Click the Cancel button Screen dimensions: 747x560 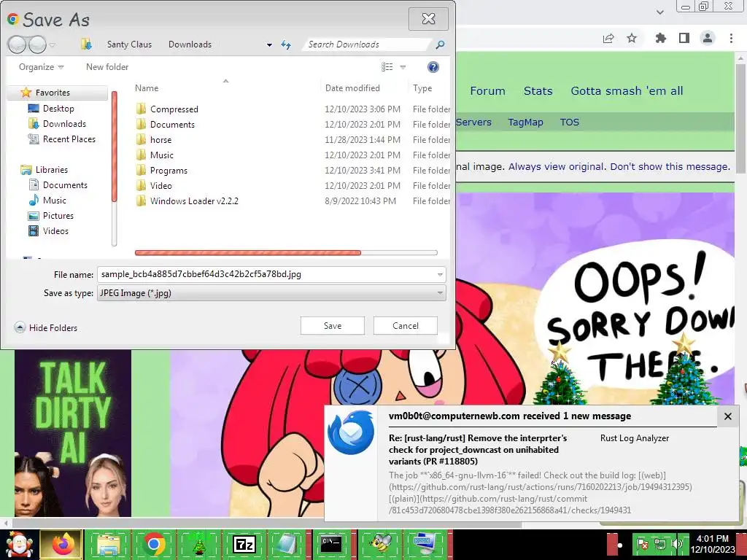coord(406,326)
